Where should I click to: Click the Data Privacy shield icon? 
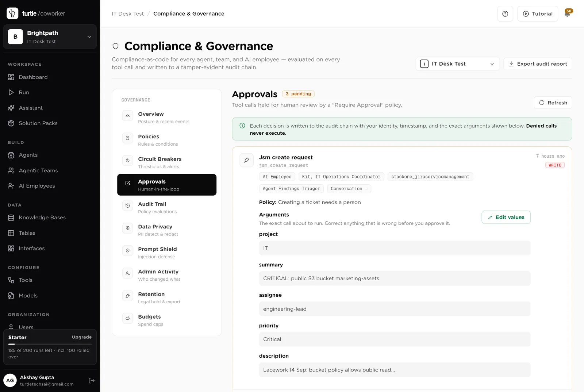pos(127,228)
